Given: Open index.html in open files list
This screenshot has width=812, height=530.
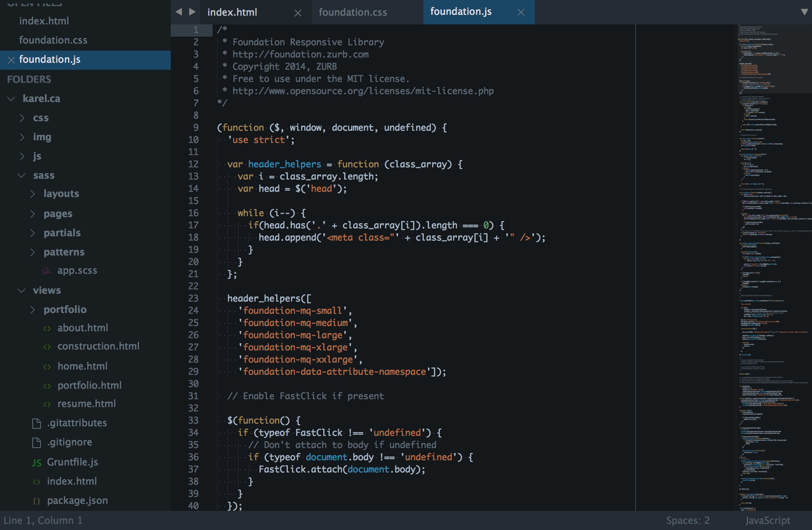Looking at the screenshot, I should tap(44, 21).
